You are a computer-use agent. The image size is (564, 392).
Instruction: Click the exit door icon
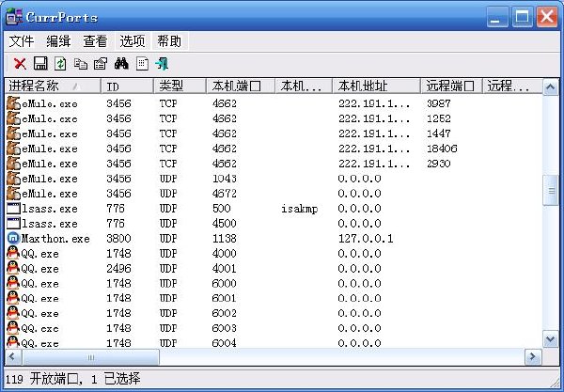[162, 64]
